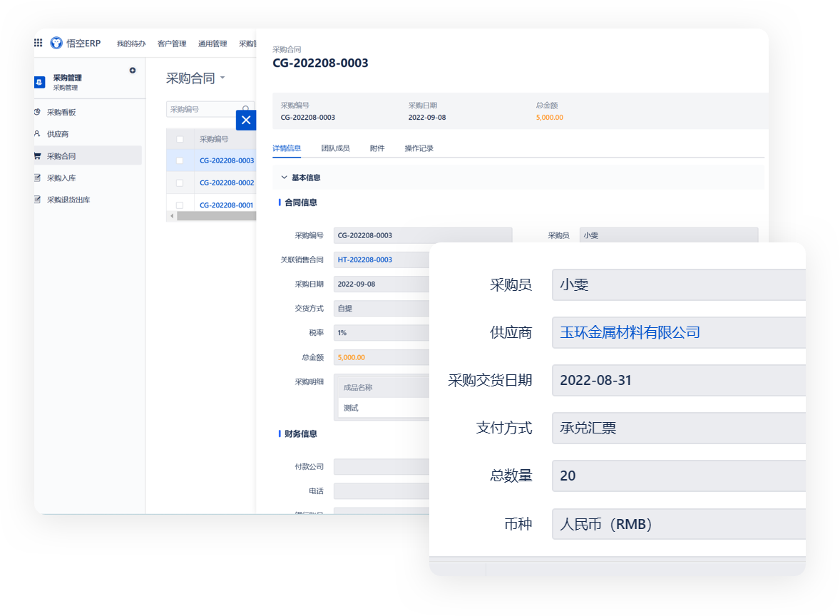Viewport: 840px width, 616px height.
Task: Check the CG-202208-0003 row checkbox
Action: coord(180,160)
